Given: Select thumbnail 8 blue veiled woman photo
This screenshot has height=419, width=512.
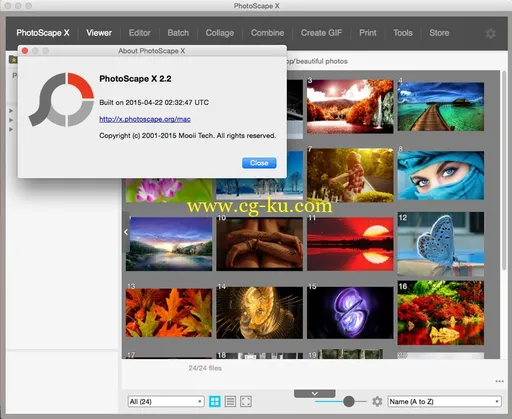Looking at the screenshot, I should coord(441,175).
